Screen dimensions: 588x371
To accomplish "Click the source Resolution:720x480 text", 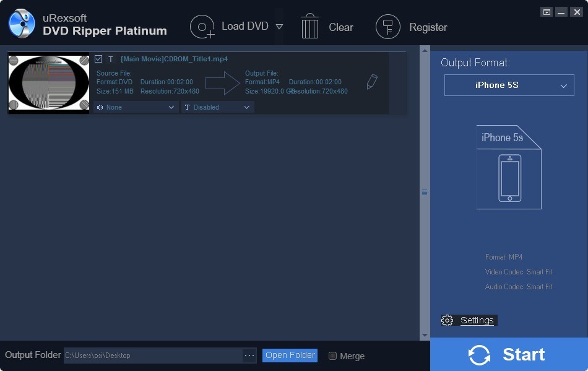I will coord(170,91).
